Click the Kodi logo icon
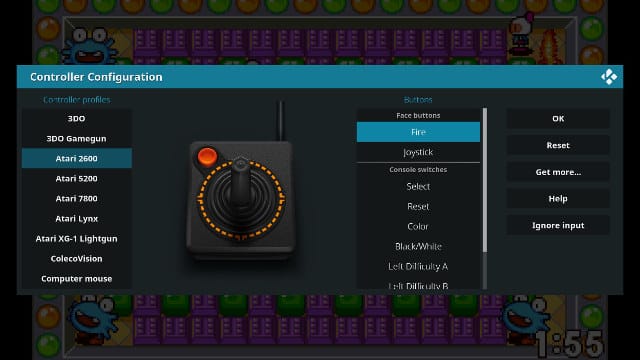The height and width of the screenshot is (360, 640). click(x=609, y=77)
